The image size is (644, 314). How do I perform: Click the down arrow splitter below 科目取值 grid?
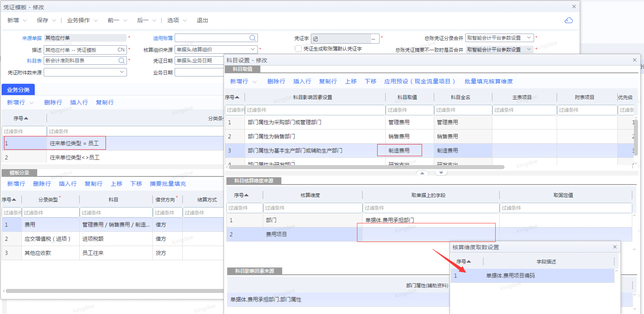click(441, 173)
